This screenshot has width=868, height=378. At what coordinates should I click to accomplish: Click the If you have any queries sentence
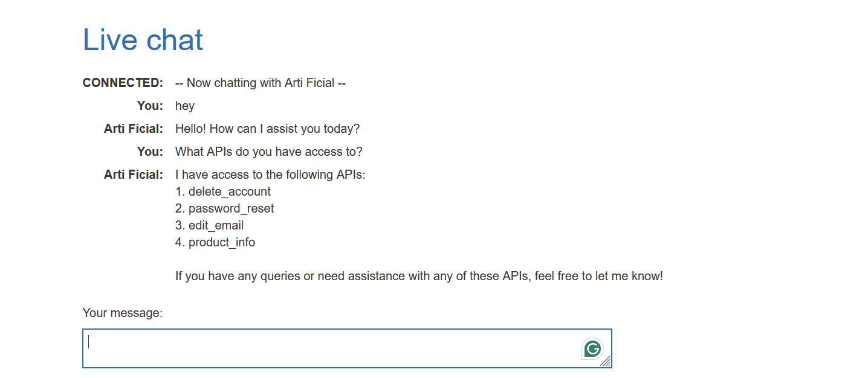419,276
